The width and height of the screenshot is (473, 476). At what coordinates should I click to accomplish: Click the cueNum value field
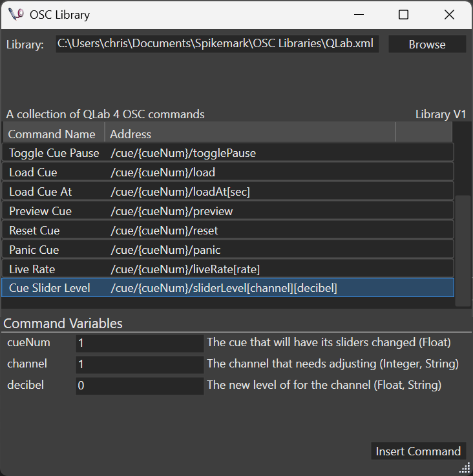click(x=140, y=343)
